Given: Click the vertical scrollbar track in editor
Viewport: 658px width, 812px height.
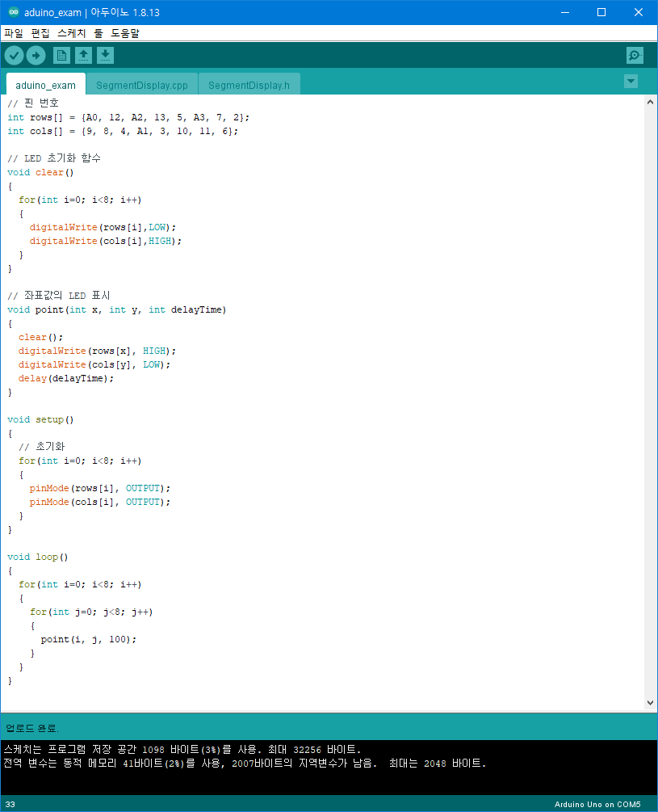Looking at the screenshot, I should 650,402.
